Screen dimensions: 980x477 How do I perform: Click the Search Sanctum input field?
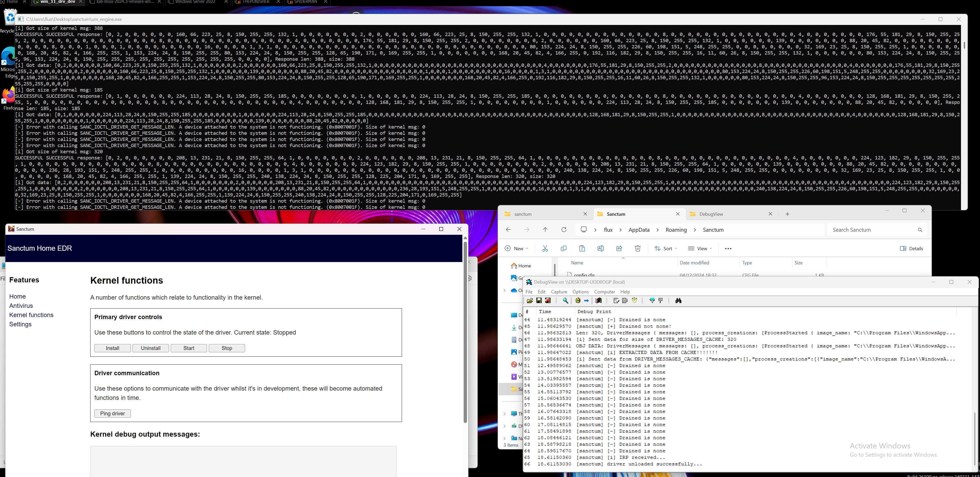pos(871,230)
